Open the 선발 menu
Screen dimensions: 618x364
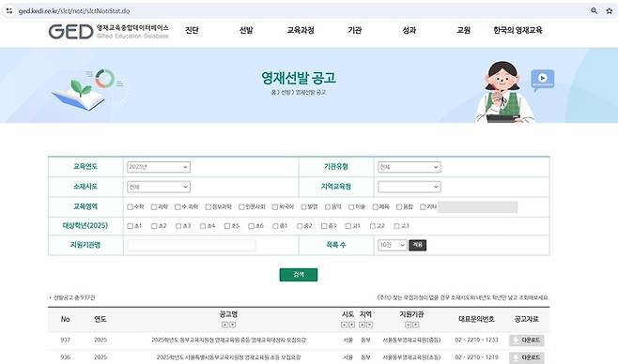tap(246, 30)
